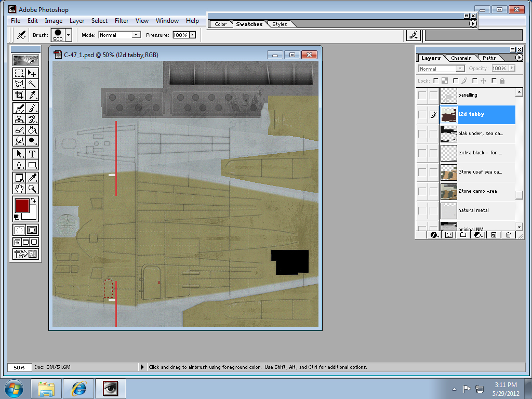Show the natural metal layer

coord(422,211)
